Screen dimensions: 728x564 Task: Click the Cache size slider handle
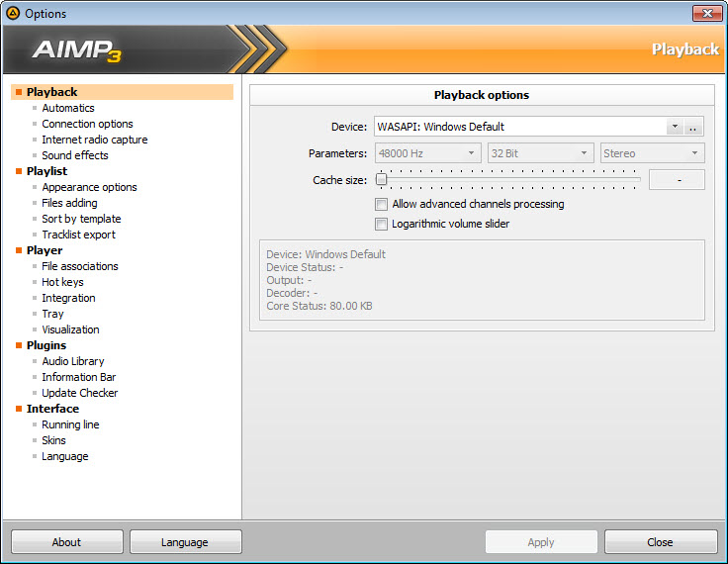tap(381, 179)
